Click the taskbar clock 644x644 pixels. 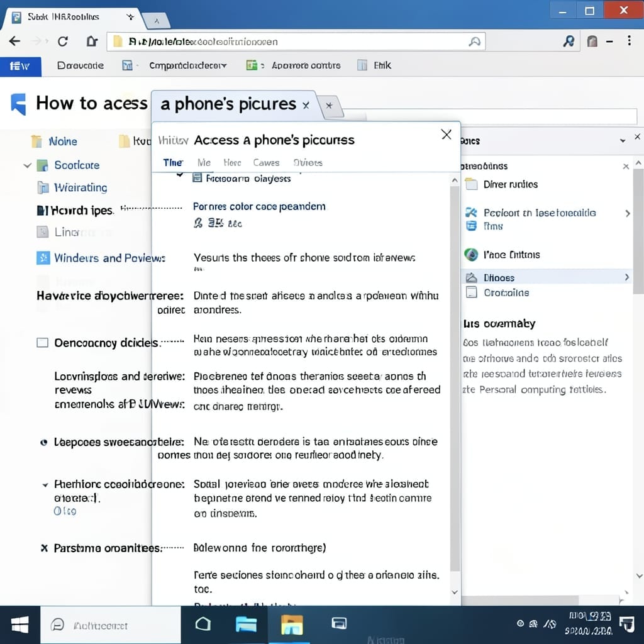[x=589, y=623]
